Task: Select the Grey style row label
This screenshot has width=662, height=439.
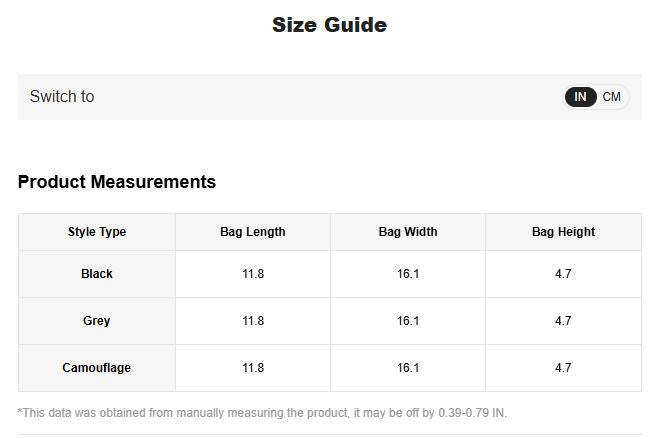Action: click(97, 321)
